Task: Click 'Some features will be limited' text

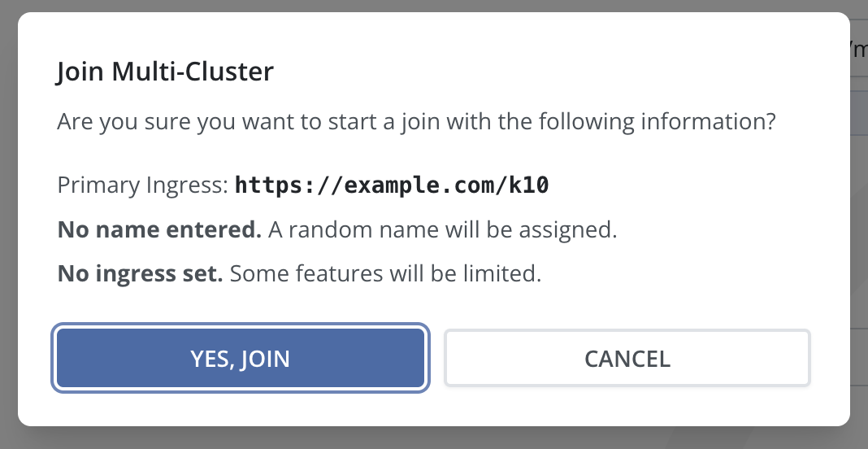Action: point(385,273)
